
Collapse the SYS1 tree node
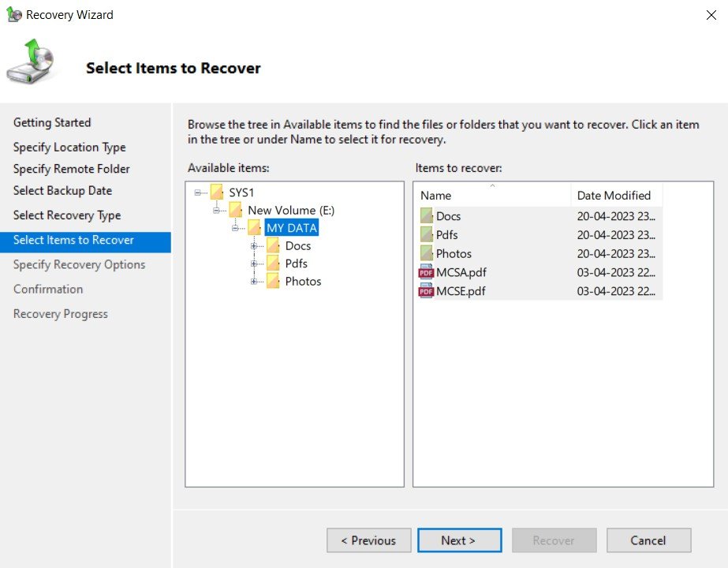coord(198,192)
